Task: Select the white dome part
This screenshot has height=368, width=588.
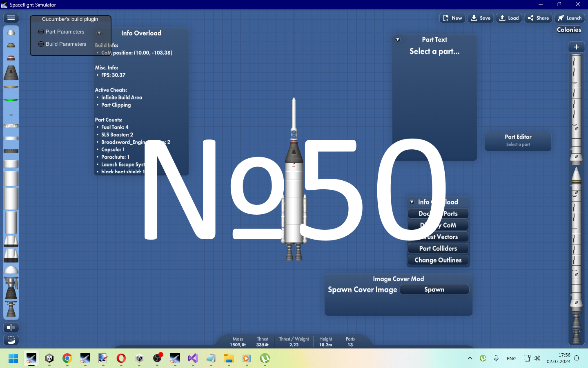Action: pyautogui.click(x=11, y=270)
